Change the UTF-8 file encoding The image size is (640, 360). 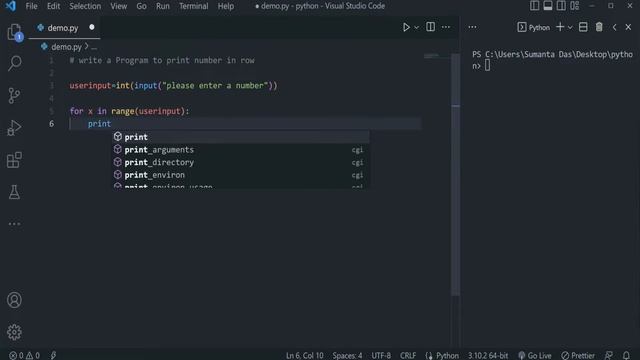(x=381, y=356)
